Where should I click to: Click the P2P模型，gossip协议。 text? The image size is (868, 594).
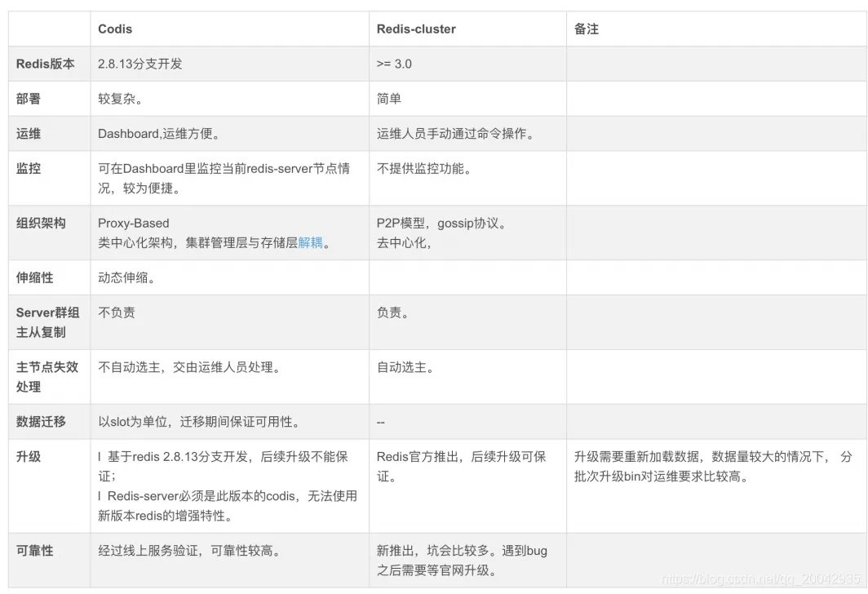click(x=442, y=223)
